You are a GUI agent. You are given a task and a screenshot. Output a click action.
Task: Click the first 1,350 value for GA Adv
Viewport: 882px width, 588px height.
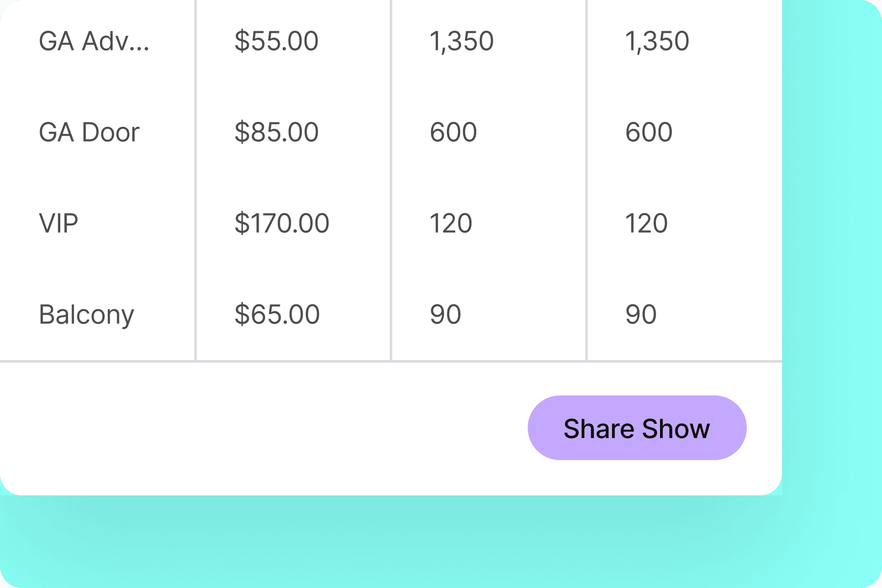tap(461, 41)
